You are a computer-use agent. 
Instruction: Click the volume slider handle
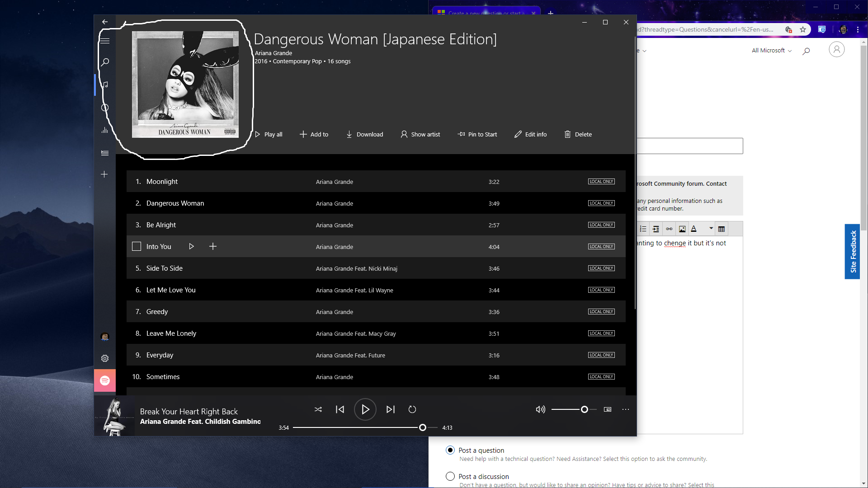click(x=585, y=409)
